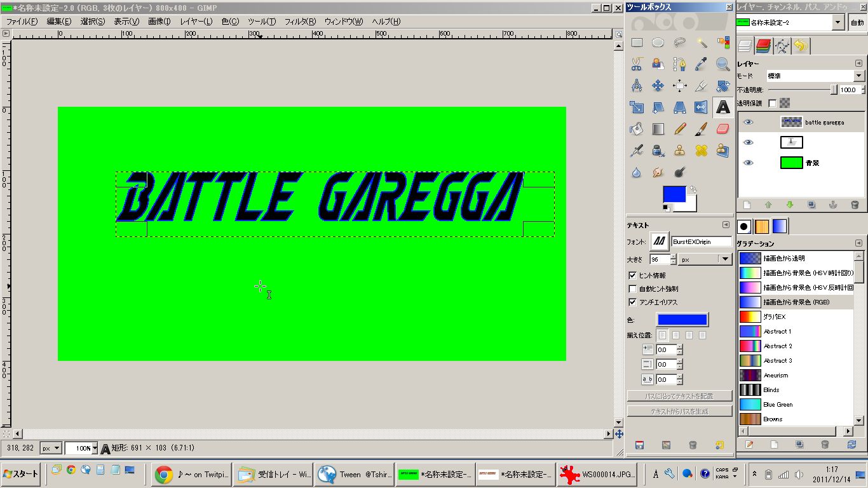
Task: Activate the Crop tool
Action: (x=702, y=86)
